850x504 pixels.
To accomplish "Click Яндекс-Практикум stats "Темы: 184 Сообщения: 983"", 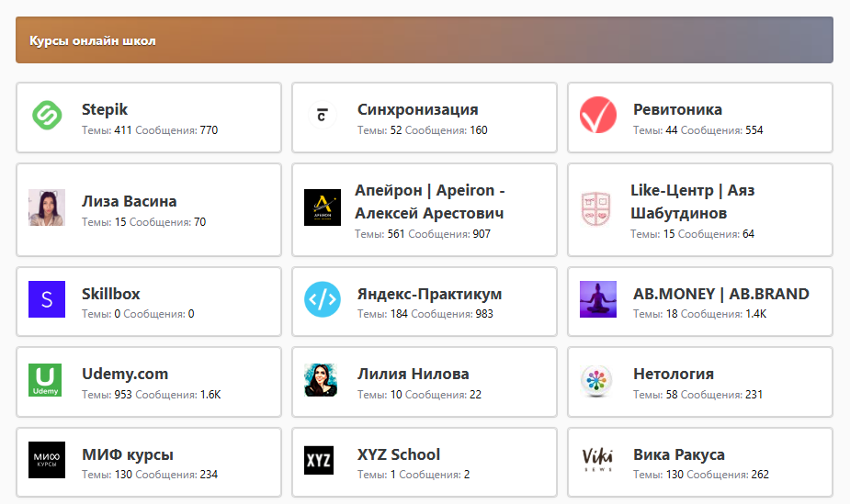I will [425, 314].
